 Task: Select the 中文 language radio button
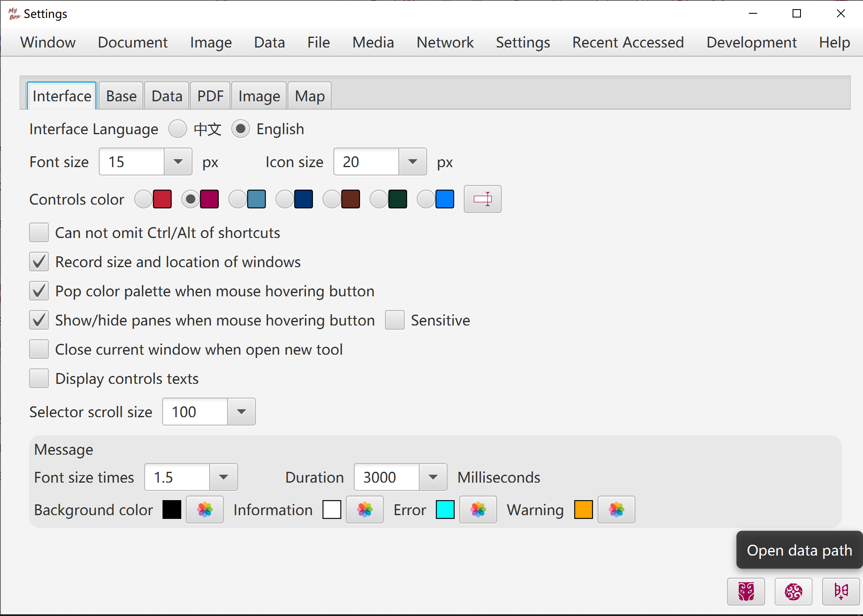178,129
